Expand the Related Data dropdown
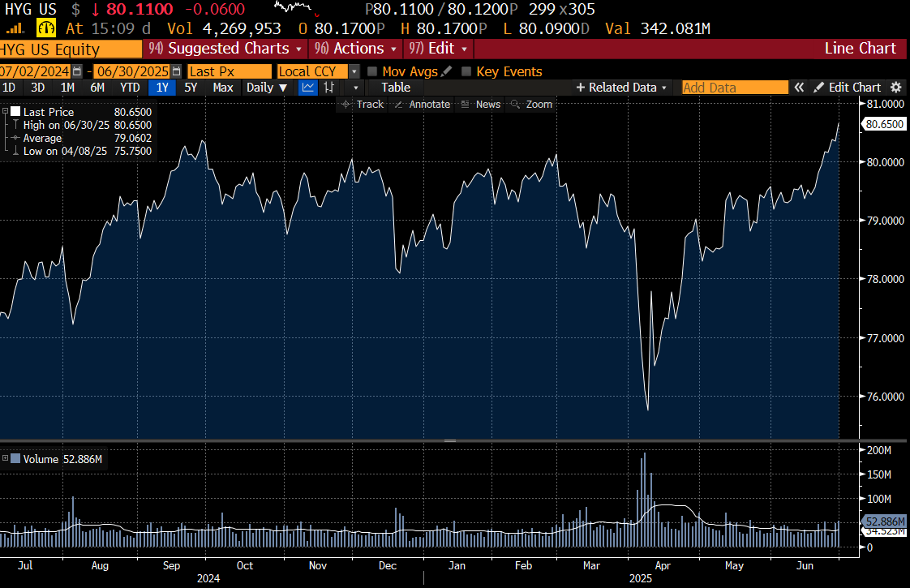Viewport: 910px width, 588px height. pyautogui.click(x=621, y=88)
